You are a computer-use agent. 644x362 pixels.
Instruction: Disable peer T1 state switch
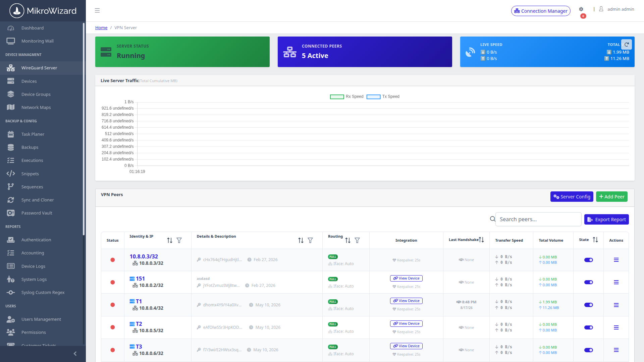[589, 305]
